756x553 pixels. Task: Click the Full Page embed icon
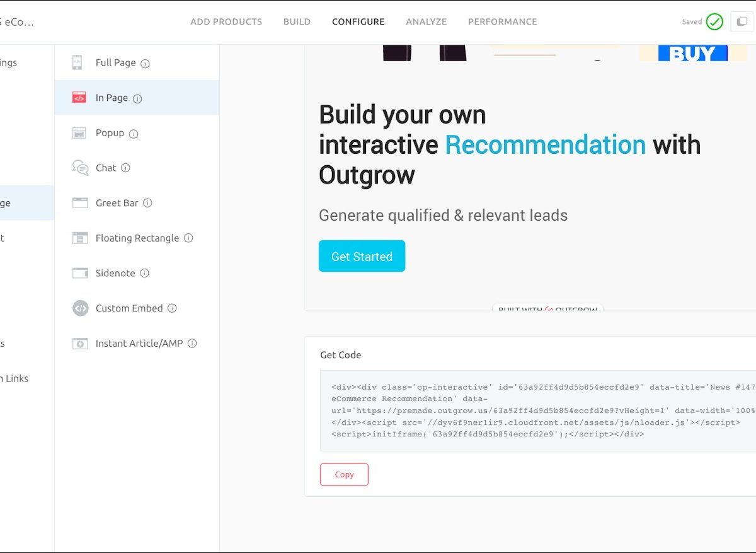pyautogui.click(x=77, y=62)
